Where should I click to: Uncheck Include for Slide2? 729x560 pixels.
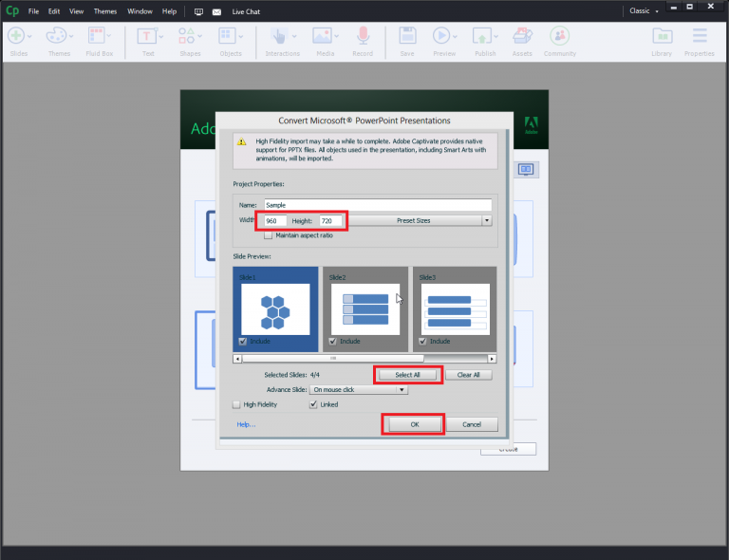pos(333,342)
